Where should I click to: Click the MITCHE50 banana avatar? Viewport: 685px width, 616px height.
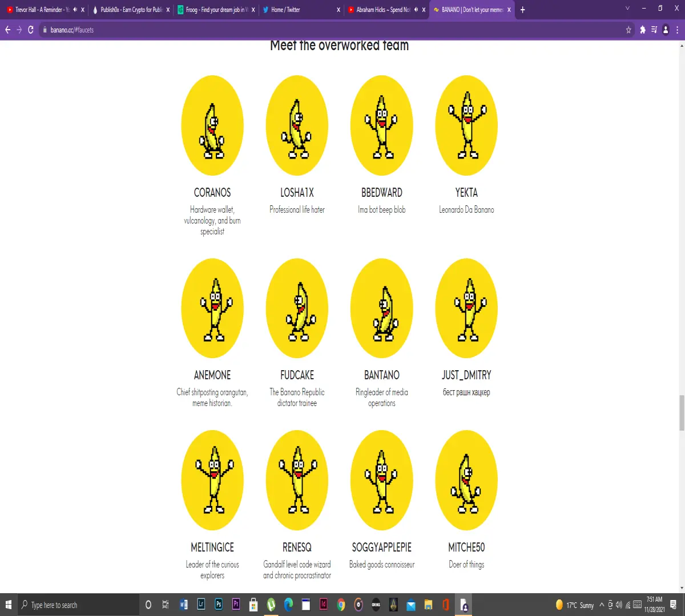point(466,480)
